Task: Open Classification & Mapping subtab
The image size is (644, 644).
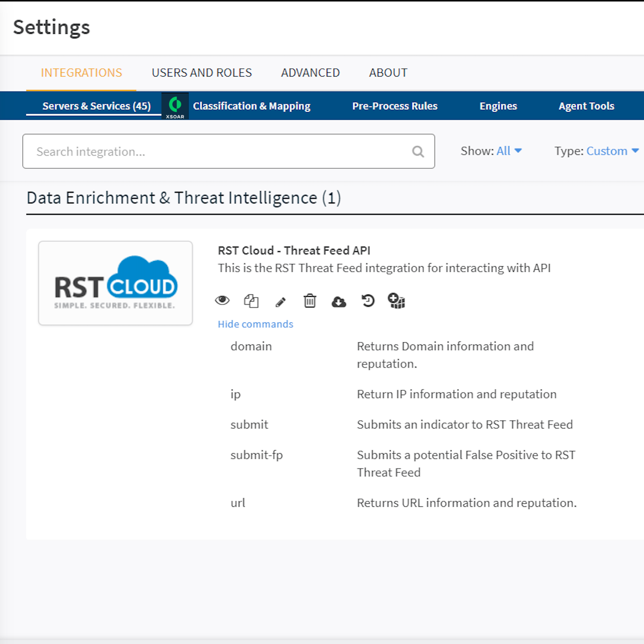Action: (251, 106)
